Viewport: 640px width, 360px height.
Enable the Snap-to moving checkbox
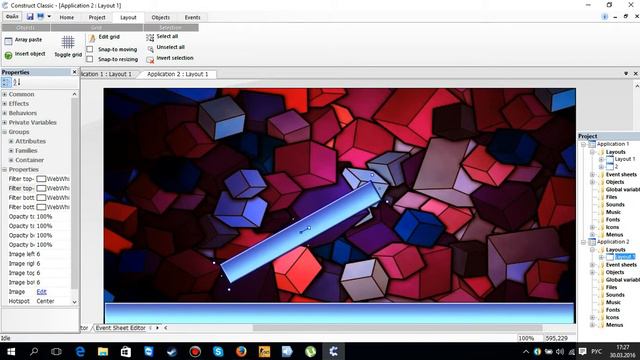click(90, 49)
